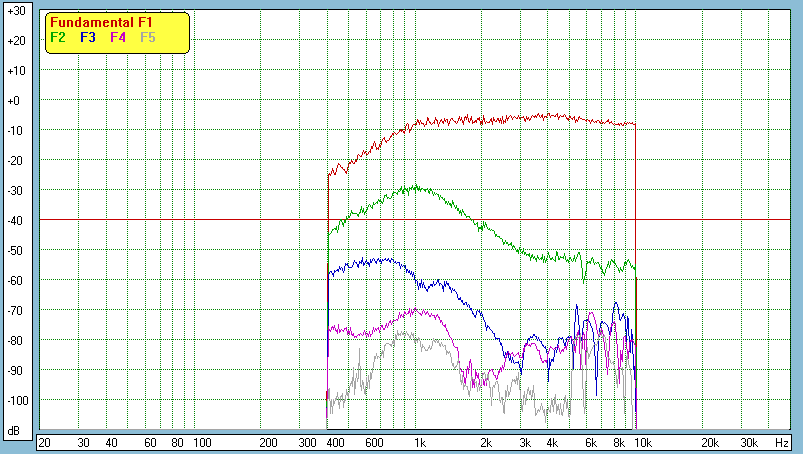This screenshot has height=454, width=803.
Task: Click the Hz unit label on horizontal axis
Action: pos(781,442)
